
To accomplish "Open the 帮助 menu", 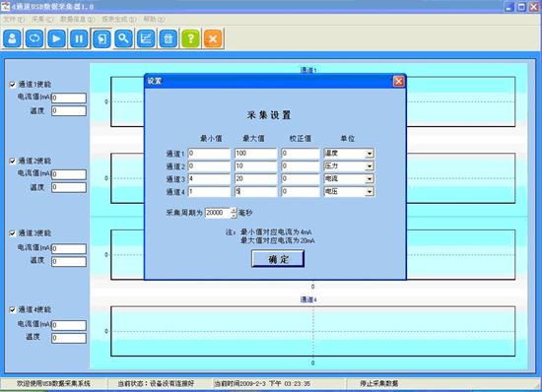I will pos(154,20).
